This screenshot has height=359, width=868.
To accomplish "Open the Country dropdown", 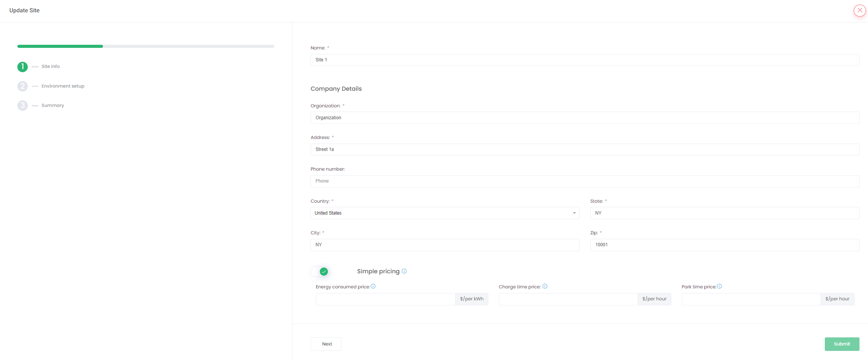I will pyautogui.click(x=444, y=213).
